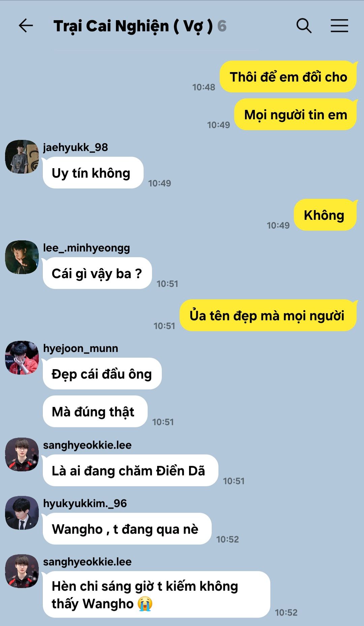Tap 'Ủa tên đẹp mà mọi người' bubble
Image resolution: width=364 pixels, height=626 pixels.
[268, 316]
